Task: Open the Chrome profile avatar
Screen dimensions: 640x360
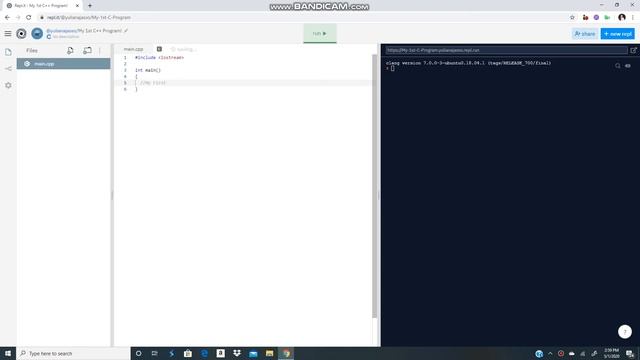Action: click(x=622, y=17)
